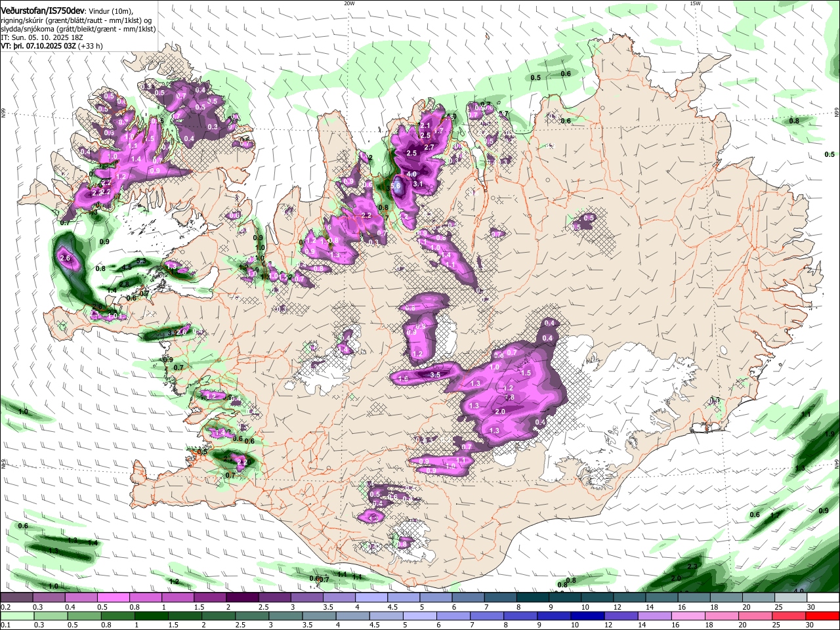Click the "15W" longitude label
This screenshot has height=630, width=840.
click(695, 3)
